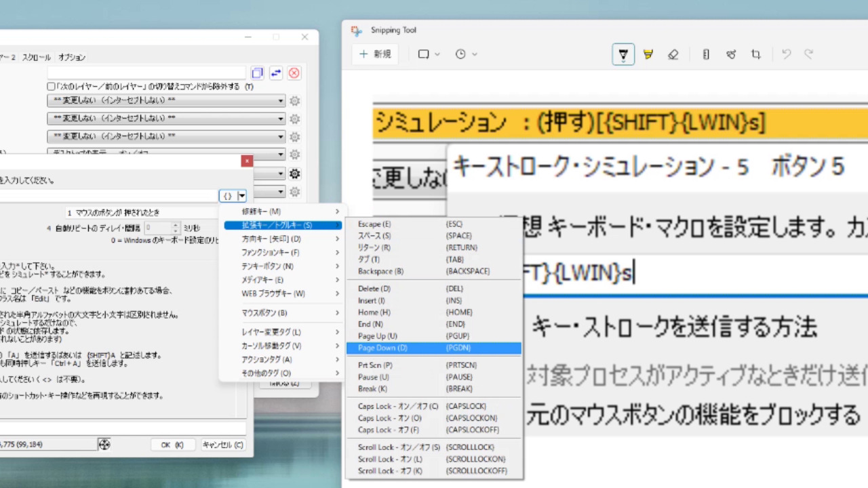Switch to the スクロール tab
The image size is (868, 488).
pyautogui.click(x=36, y=58)
